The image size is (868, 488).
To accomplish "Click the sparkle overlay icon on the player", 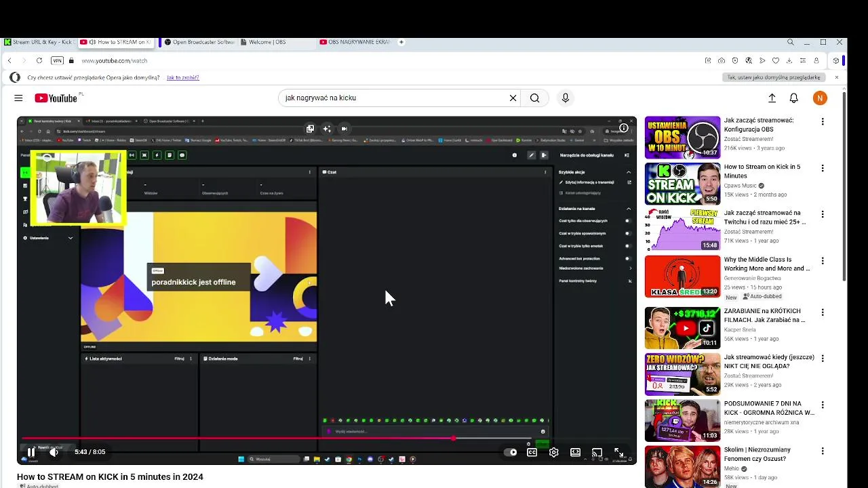I will [327, 128].
